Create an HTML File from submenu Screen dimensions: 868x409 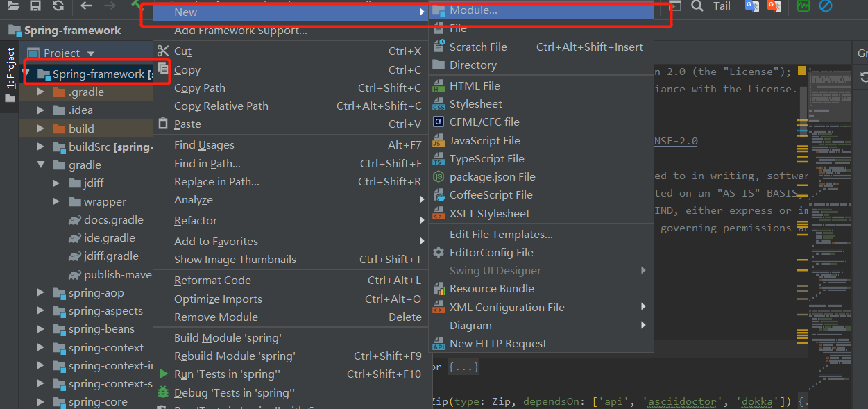click(x=541, y=86)
